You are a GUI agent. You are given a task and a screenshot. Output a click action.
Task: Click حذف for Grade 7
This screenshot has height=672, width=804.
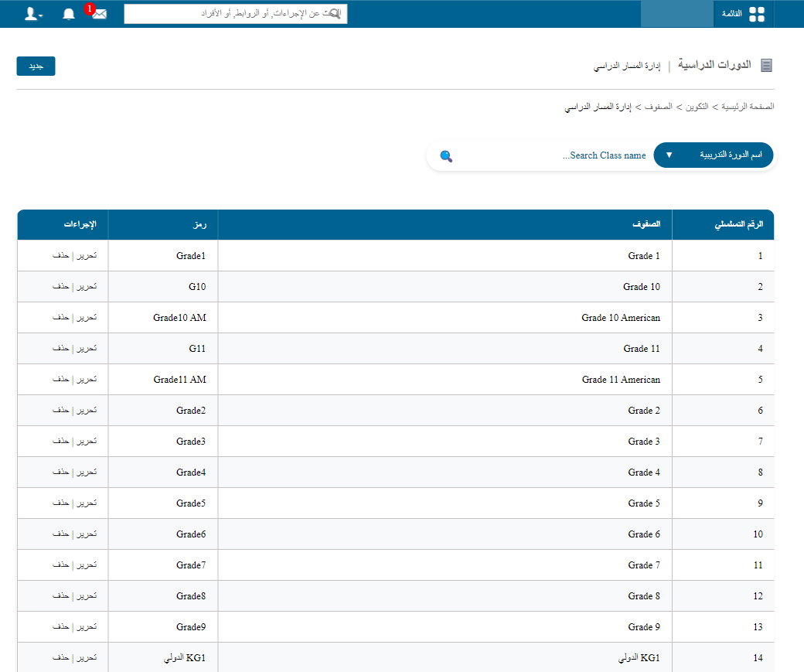(60, 565)
